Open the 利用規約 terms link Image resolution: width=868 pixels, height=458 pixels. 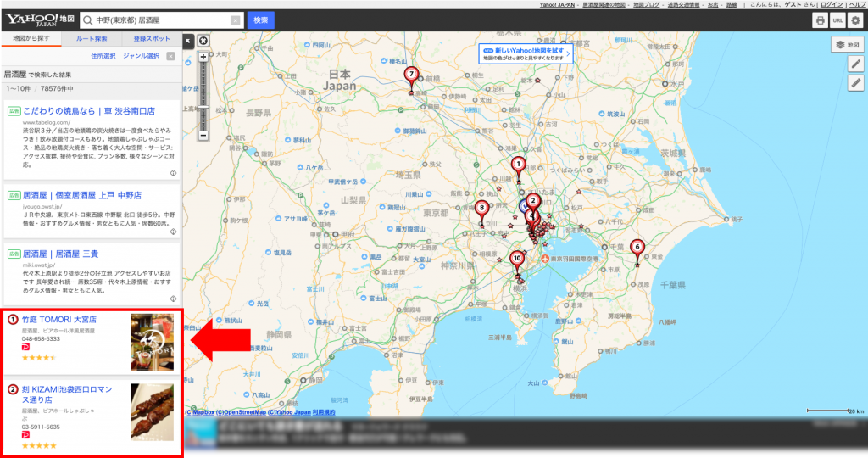pyautogui.click(x=323, y=412)
